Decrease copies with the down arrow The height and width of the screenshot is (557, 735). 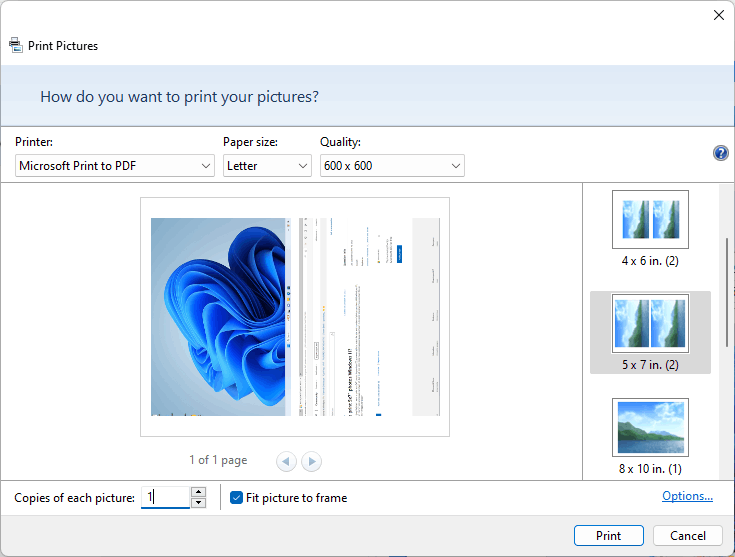click(x=199, y=503)
